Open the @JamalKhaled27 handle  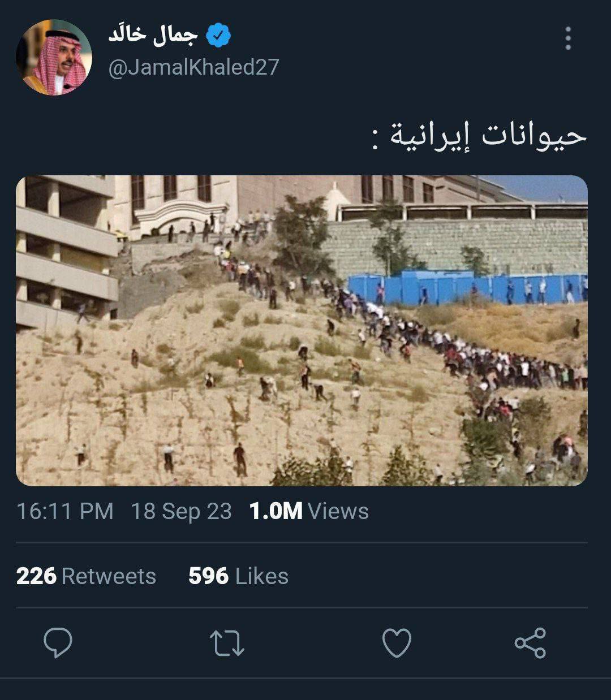point(193,67)
